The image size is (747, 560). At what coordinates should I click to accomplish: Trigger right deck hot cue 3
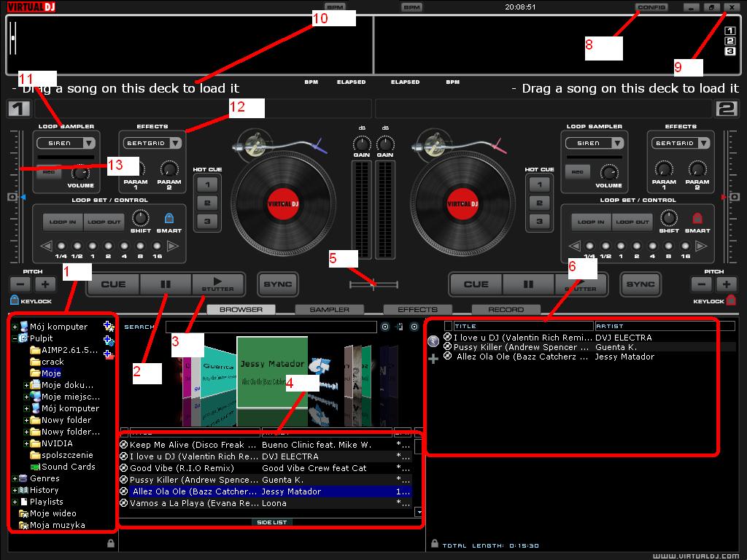coord(539,222)
